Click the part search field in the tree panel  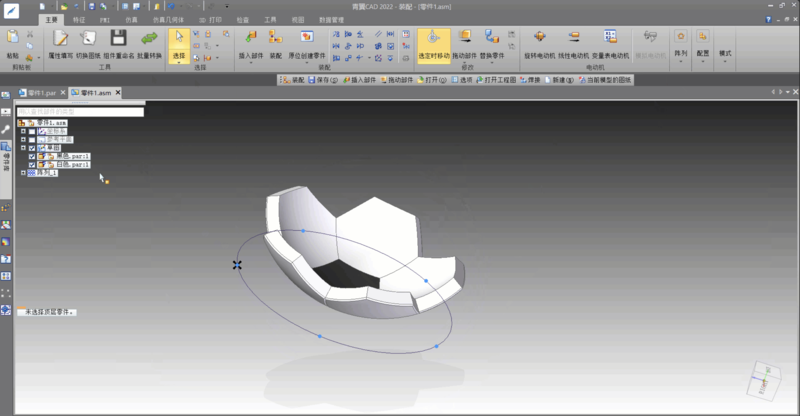pyautogui.click(x=80, y=112)
